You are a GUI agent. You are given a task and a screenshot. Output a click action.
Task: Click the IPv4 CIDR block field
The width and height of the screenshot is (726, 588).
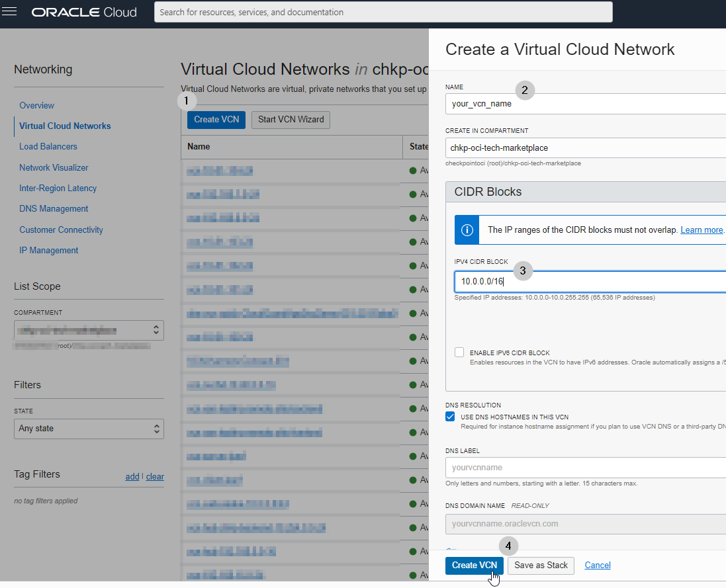point(590,281)
